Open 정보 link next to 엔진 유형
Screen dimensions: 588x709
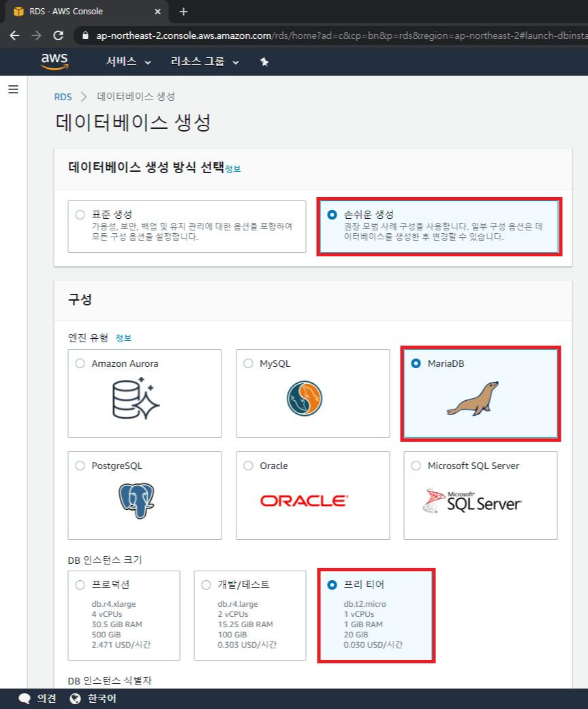(x=123, y=337)
